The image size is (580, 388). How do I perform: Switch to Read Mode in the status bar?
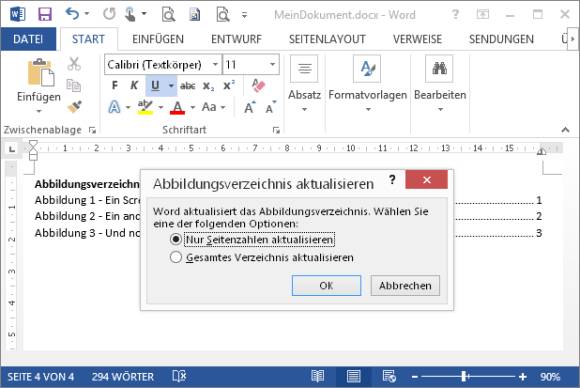point(317,377)
